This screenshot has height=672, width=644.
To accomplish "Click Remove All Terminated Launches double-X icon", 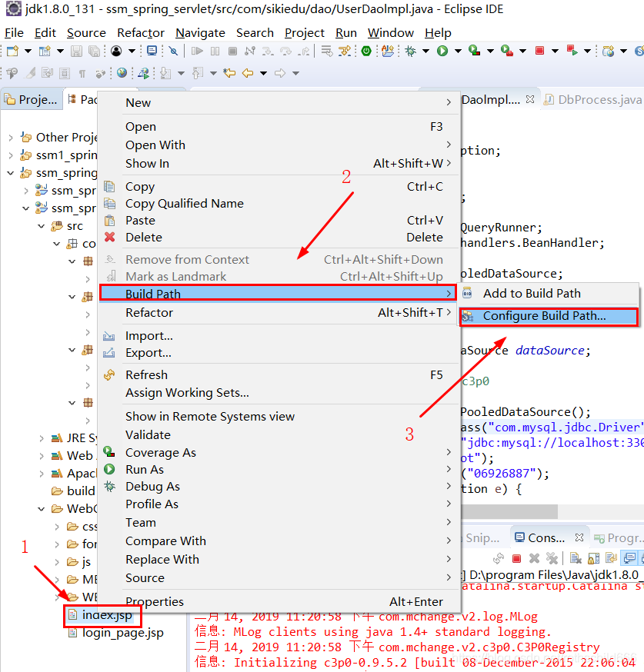I will 552,558.
